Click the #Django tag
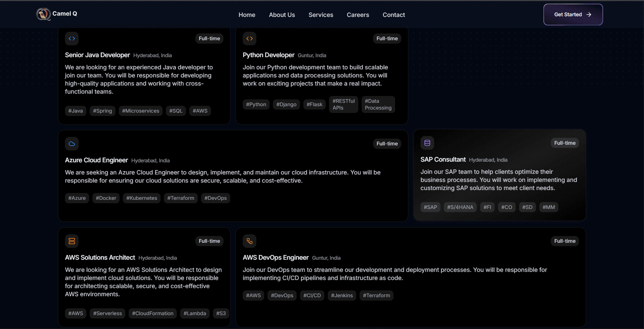Image resolution: width=644 pixels, height=329 pixels. 286,104
